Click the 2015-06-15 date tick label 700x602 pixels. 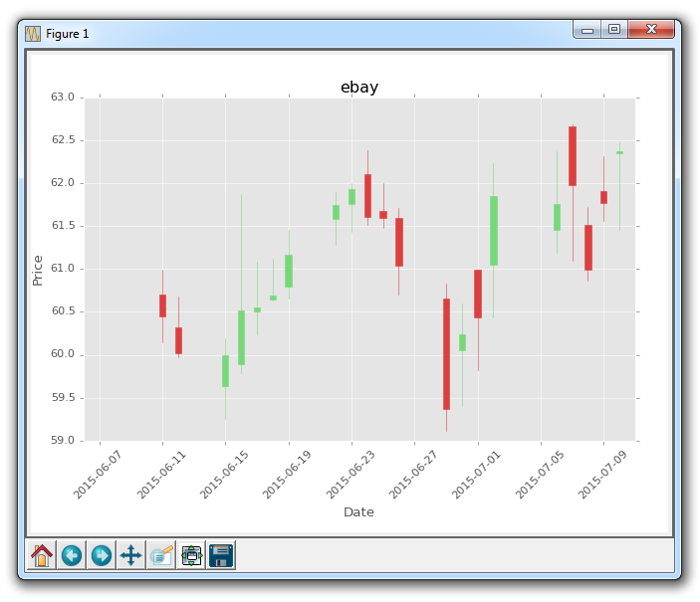tap(221, 476)
